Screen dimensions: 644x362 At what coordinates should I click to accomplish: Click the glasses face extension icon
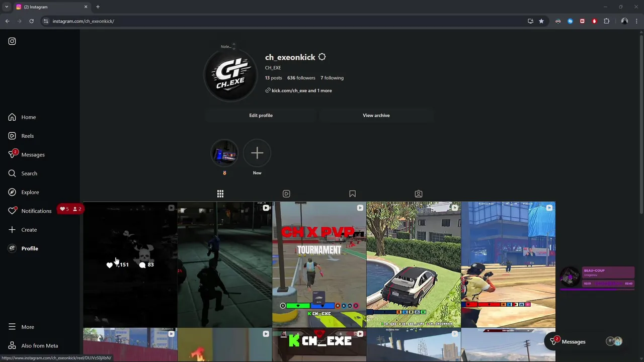tap(558, 21)
